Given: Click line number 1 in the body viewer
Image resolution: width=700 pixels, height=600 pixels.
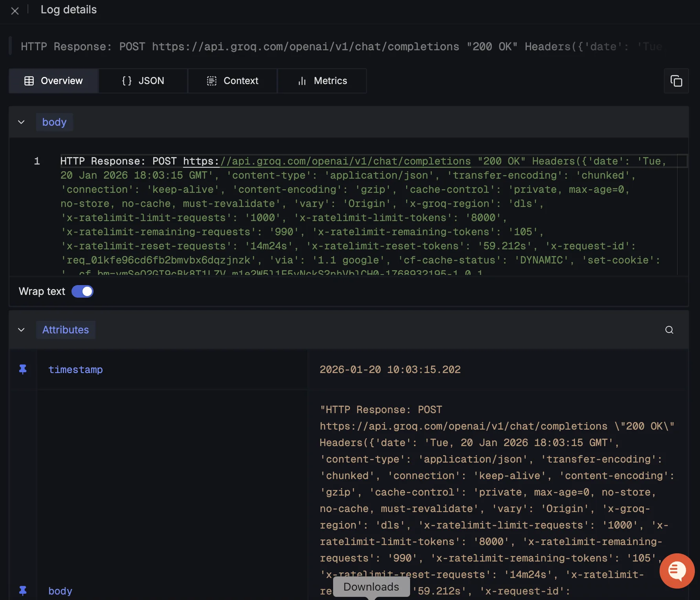Looking at the screenshot, I should pyautogui.click(x=37, y=161).
